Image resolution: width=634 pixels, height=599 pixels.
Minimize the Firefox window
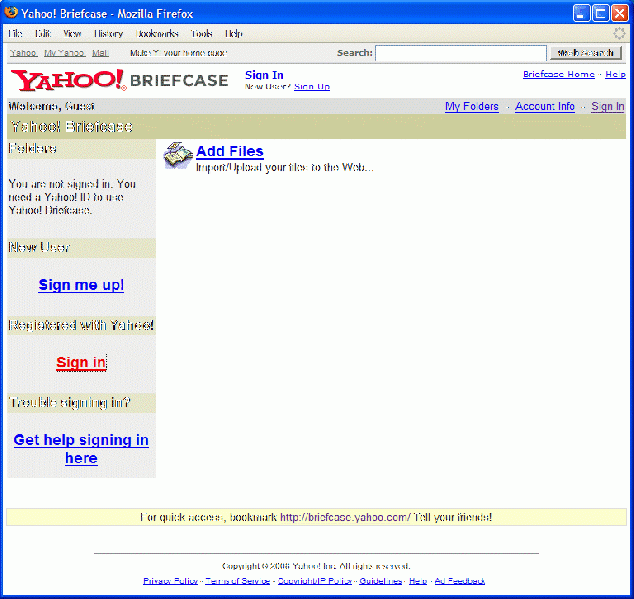pyautogui.click(x=582, y=13)
